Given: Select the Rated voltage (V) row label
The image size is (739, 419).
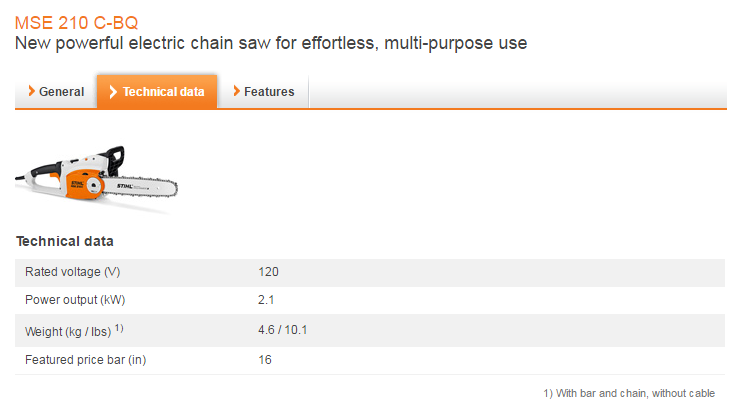Looking at the screenshot, I should 72,272.
